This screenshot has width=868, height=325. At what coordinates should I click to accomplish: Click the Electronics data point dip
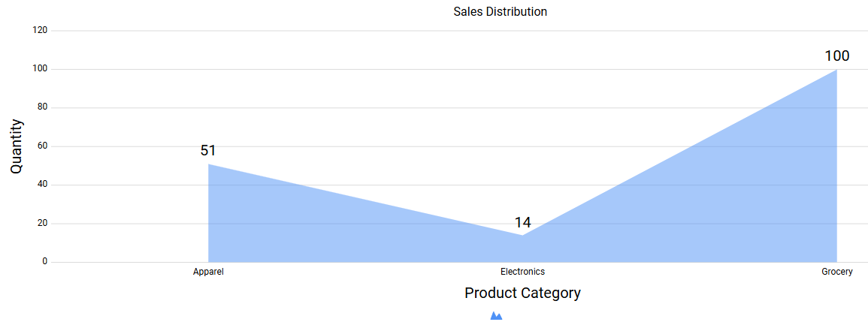[522, 236]
